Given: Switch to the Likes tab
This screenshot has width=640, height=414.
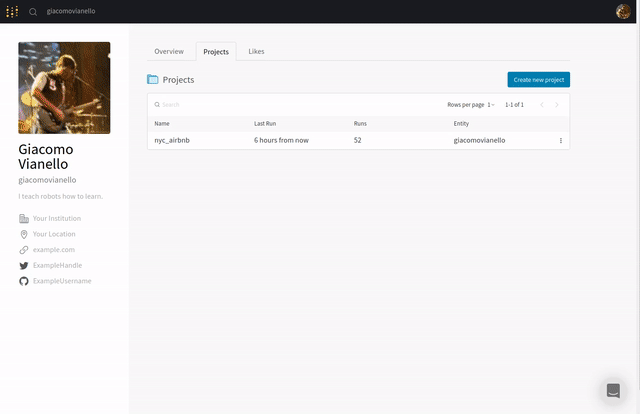Looking at the screenshot, I should point(256,51).
